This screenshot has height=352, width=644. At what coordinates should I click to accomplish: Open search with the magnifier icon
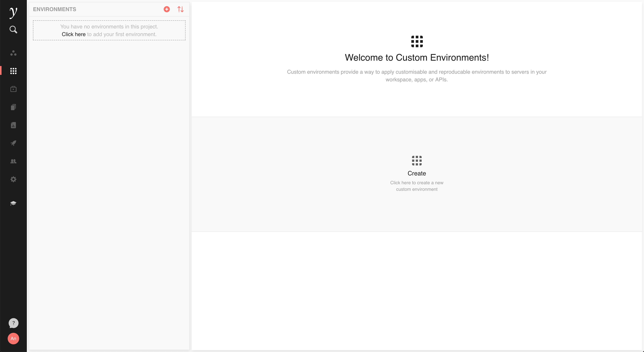point(13,30)
